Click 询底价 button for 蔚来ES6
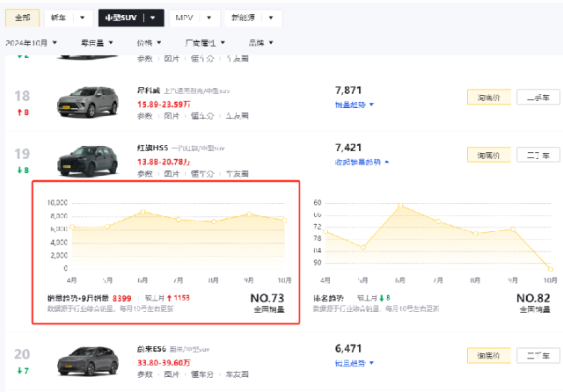The width and height of the screenshot is (563, 392). click(x=489, y=356)
